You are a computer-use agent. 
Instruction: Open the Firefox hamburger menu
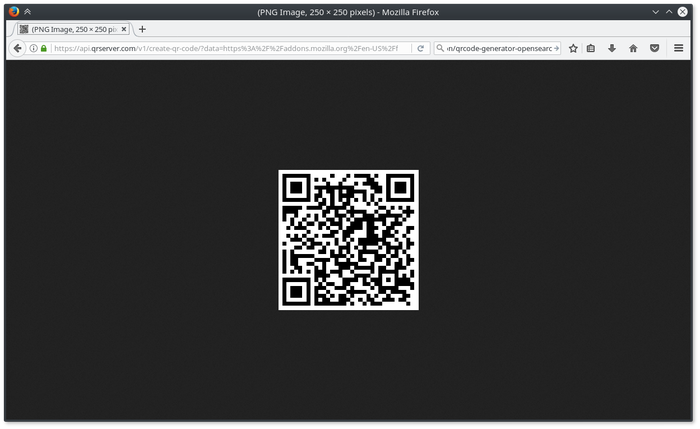point(679,48)
